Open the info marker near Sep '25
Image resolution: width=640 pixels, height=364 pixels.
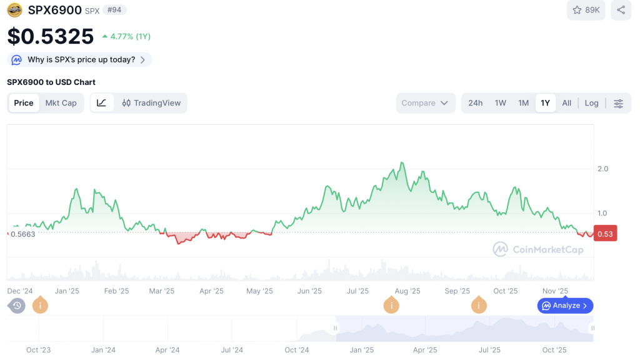(x=479, y=305)
